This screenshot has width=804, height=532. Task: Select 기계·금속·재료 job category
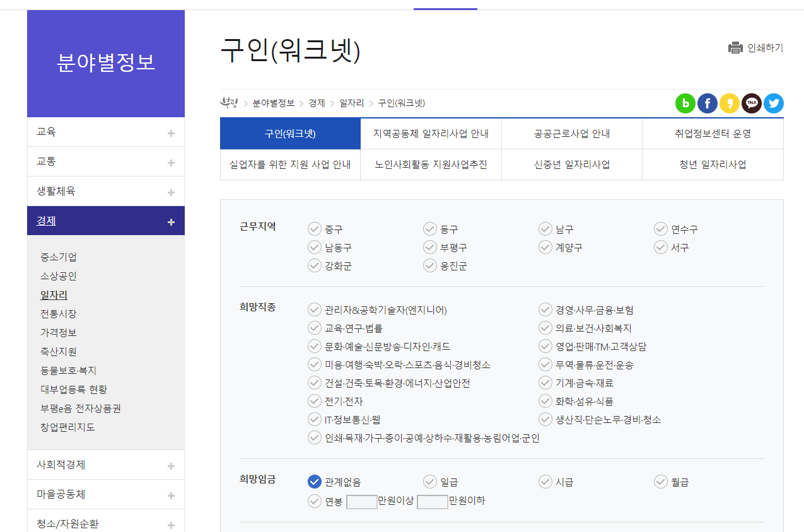click(x=545, y=383)
